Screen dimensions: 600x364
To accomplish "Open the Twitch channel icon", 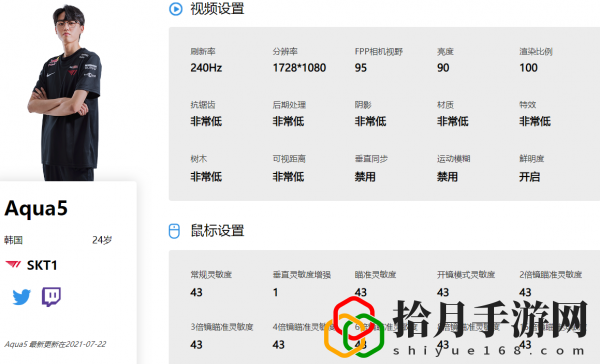I will [x=51, y=297].
